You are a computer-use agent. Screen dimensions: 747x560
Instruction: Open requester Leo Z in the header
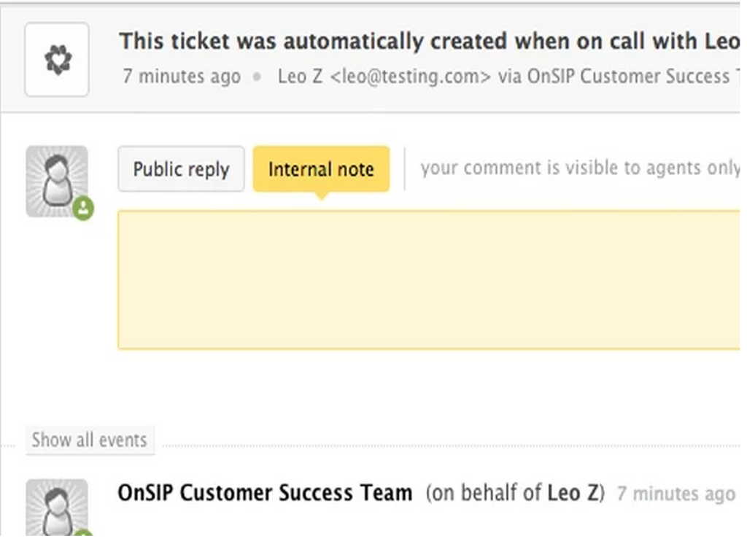coord(300,77)
